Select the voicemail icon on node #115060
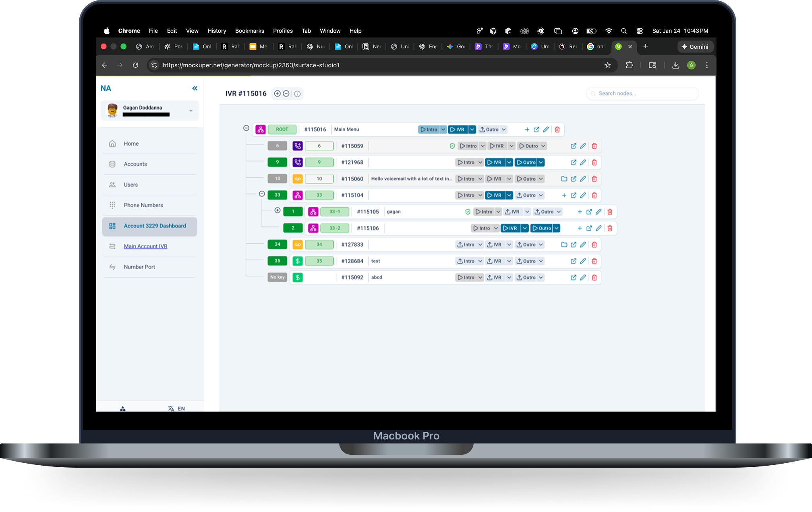The image size is (812, 512). [298, 179]
